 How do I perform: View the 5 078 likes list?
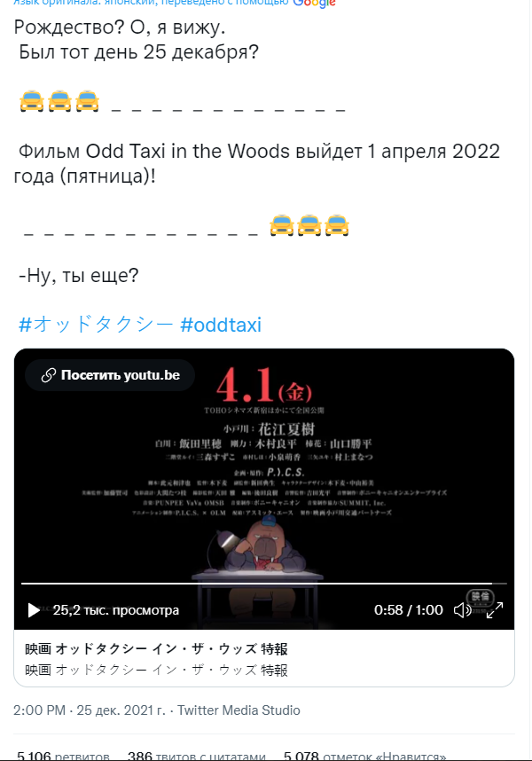pyautogui.click(x=364, y=757)
